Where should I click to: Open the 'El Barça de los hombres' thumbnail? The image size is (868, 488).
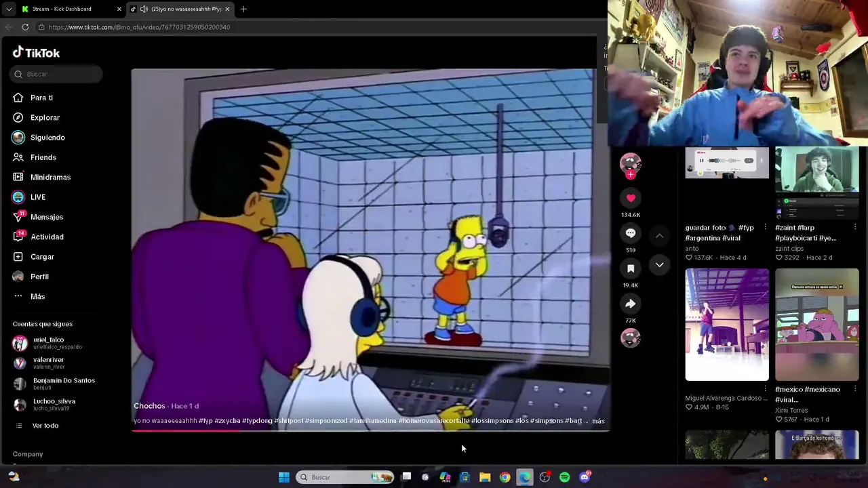817,445
